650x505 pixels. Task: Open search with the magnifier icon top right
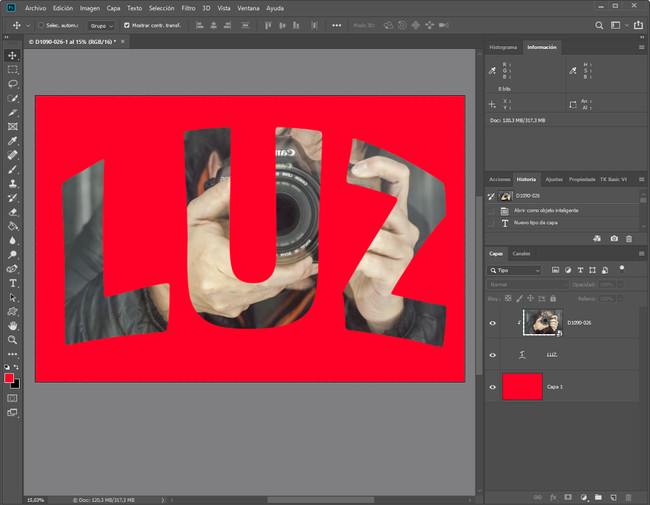(599, 25)
